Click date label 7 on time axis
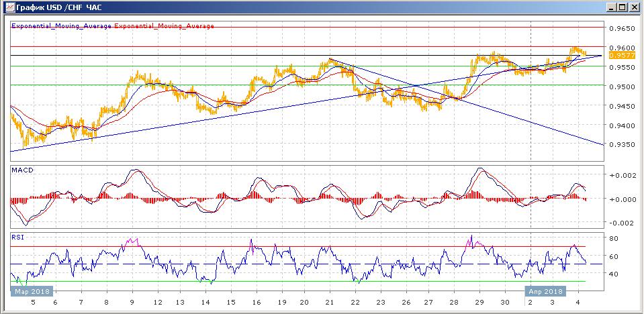This screenshot has height=314, width=644. (x=81, y=303)
